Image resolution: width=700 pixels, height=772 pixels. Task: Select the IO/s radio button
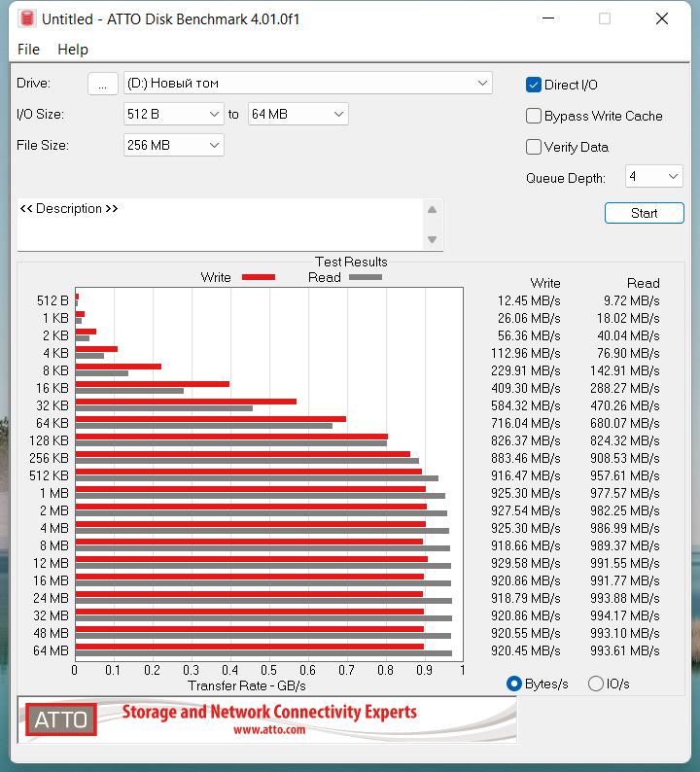click(596, 684)
